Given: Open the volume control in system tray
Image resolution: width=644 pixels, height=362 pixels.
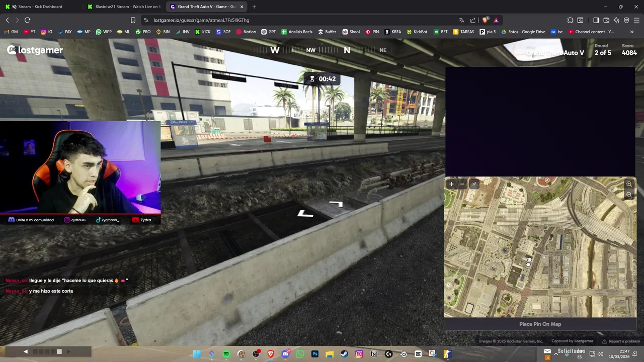Looking at the screenshot, I should (600, 354).
